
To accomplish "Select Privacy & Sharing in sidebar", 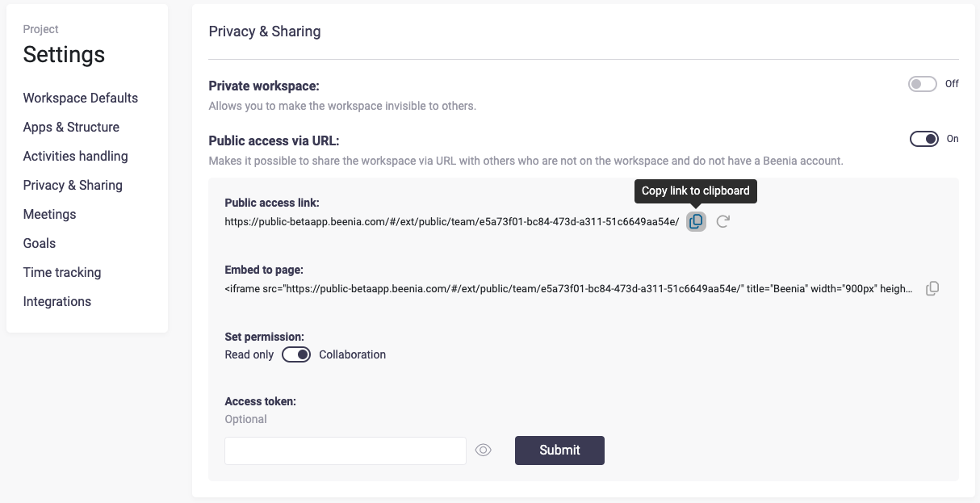I will coord(73,185).
